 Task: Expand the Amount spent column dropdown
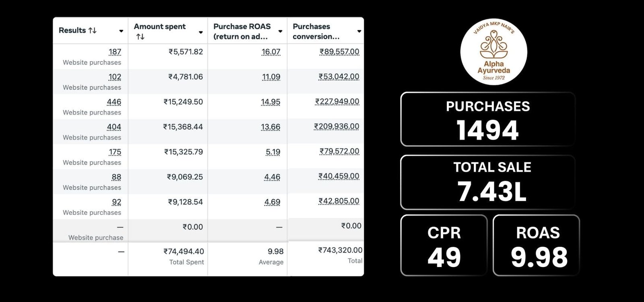point(201,32)
